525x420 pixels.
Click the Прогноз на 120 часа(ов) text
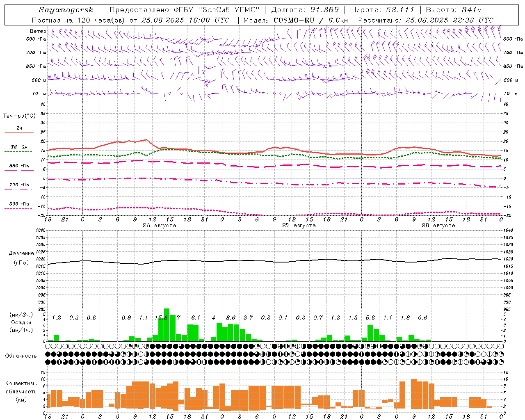coord(79,20)
